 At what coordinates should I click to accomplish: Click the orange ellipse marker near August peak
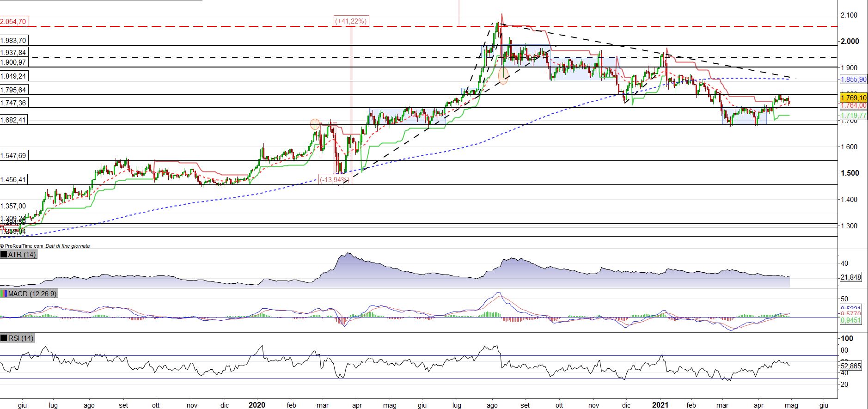503,75
